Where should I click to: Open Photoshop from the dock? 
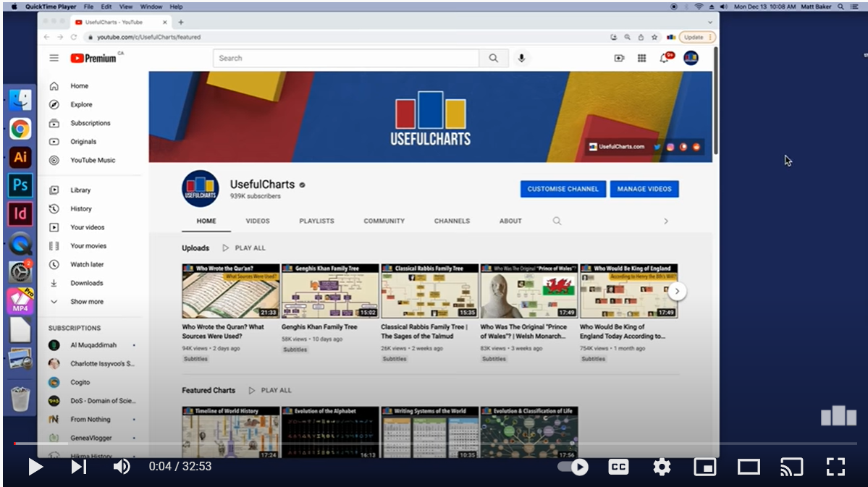click(20, 185)
